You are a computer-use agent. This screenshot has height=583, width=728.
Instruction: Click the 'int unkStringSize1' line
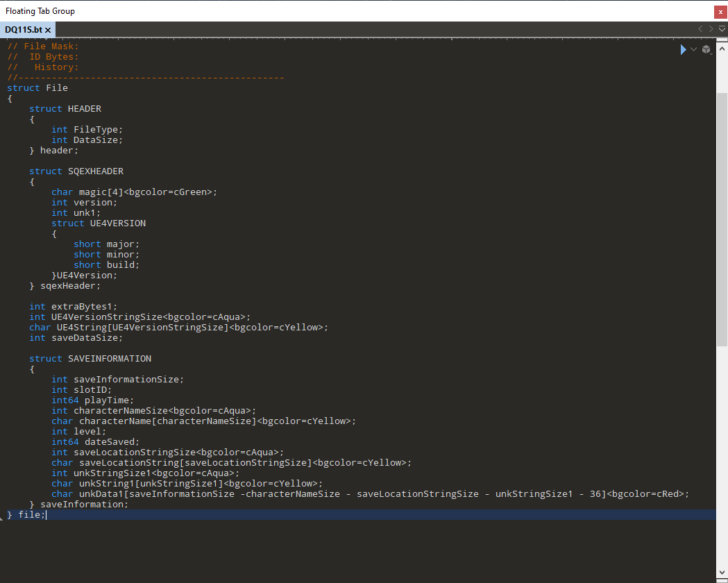[x=145, y=473]
